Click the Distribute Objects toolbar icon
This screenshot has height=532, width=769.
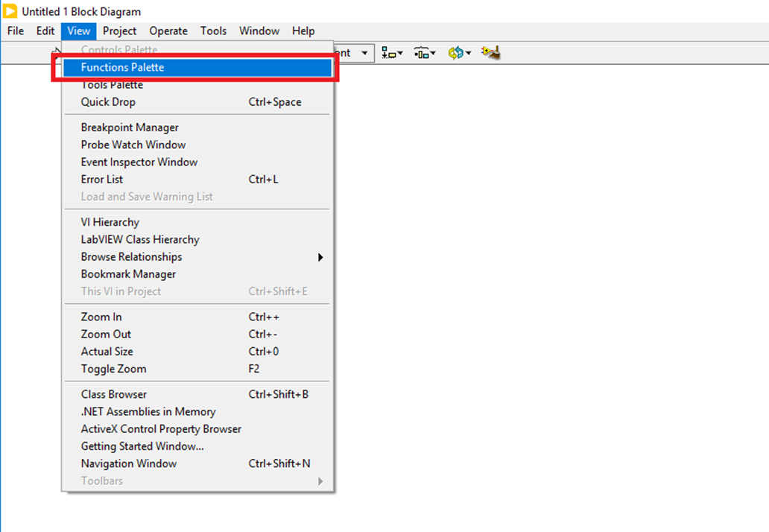click(424, 53)
